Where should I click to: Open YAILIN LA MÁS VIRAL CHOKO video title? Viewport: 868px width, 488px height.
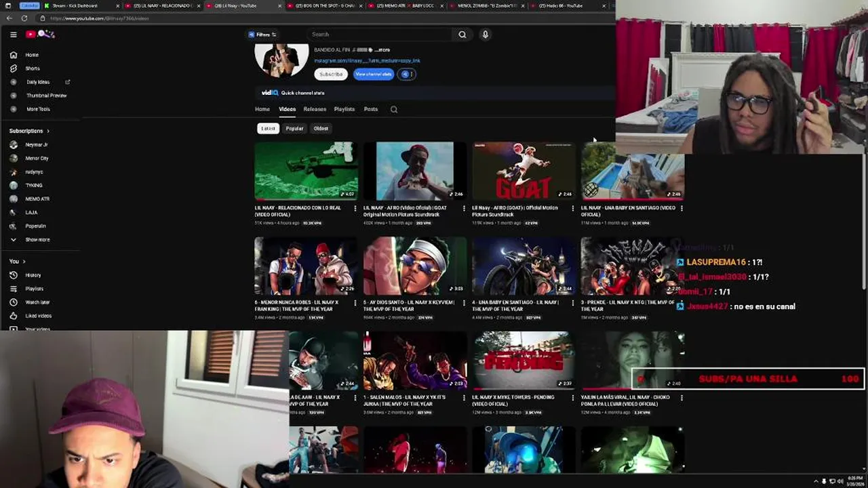pyautogui.click(x=625, y=401)
